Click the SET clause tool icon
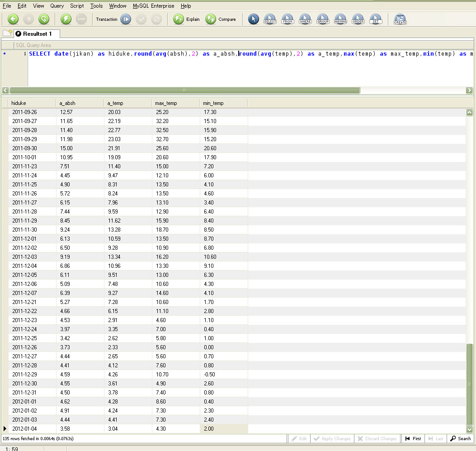Image resolution: width=476 pixels, height=451 pixels. tap(376, 19)
